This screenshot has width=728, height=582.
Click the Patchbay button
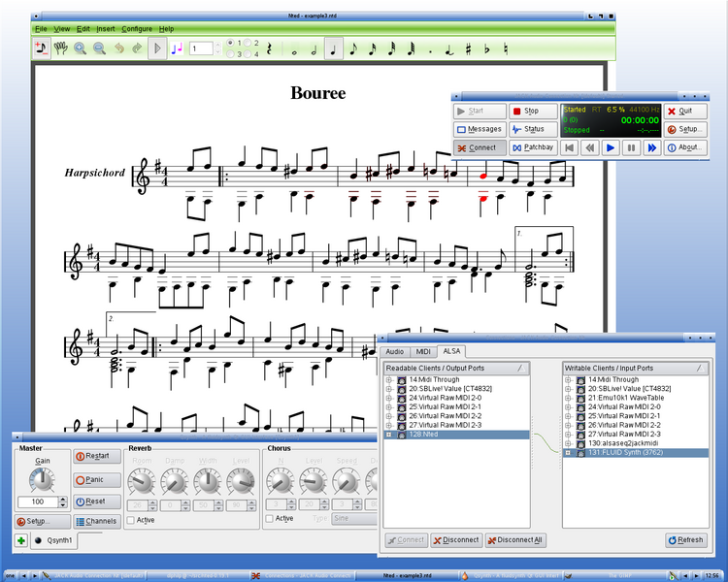tap(533, 147)
